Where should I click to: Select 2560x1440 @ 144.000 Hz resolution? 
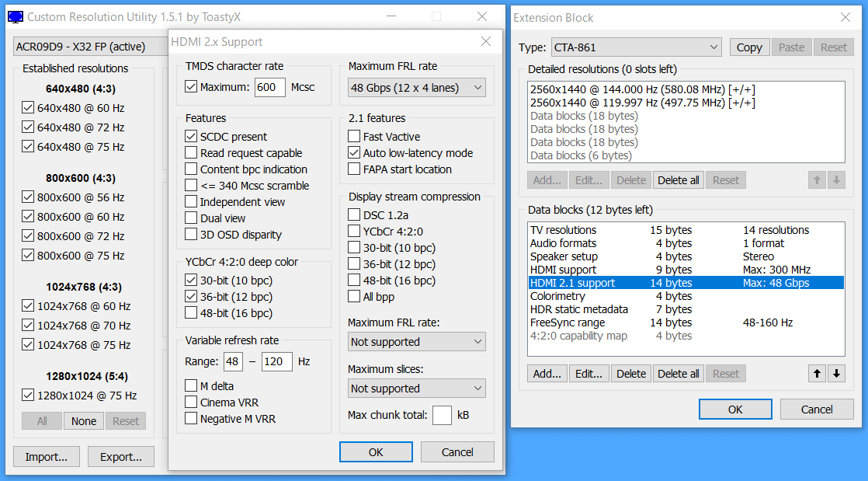686,89
